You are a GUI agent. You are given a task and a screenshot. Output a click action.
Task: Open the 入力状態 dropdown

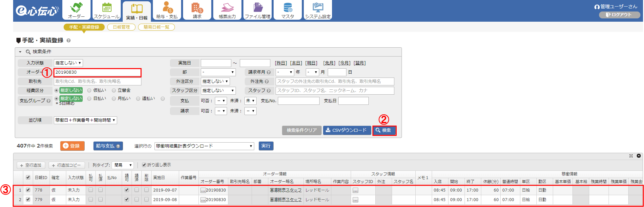(x=68, y=63)
